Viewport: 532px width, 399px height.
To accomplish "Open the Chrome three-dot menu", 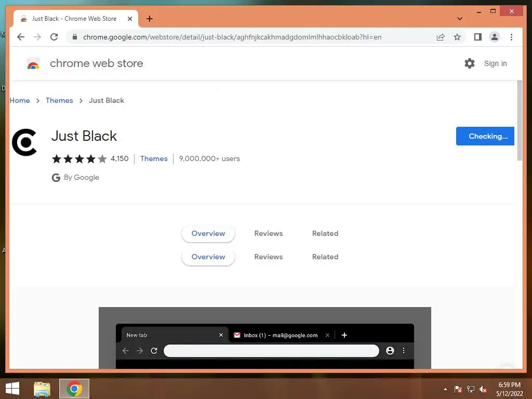I will (x=511, y=37).
